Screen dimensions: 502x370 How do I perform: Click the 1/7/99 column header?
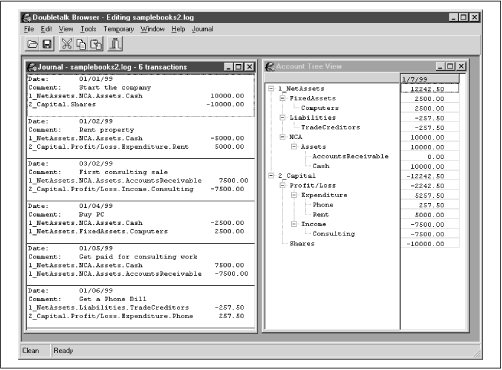[x=430, y=79]
